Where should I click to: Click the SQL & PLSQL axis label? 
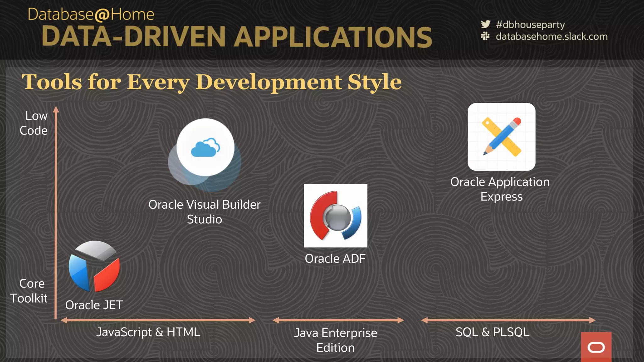click(492, 332)
